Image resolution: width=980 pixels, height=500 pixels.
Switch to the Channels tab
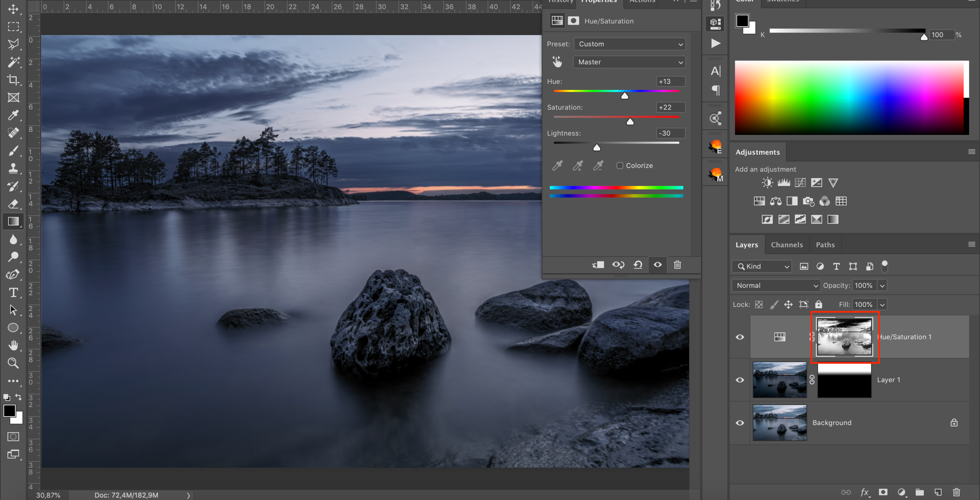click(x=787, y=245)
